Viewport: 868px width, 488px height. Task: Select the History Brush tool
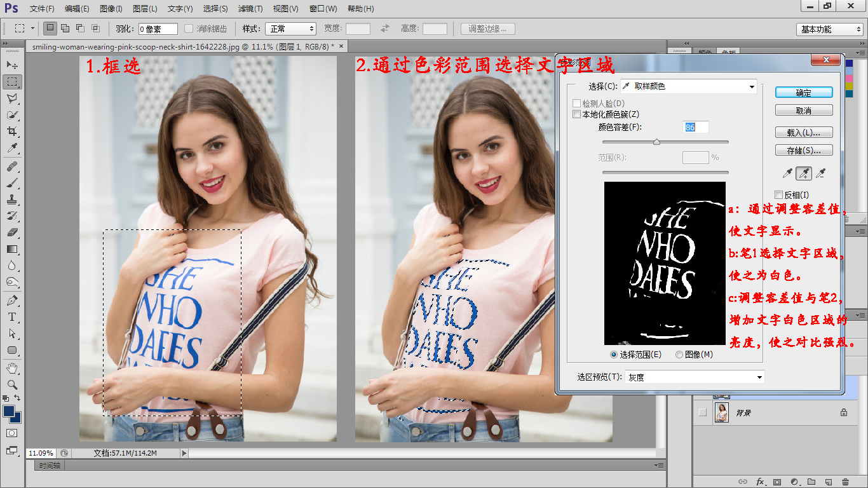tap(12, 216)
